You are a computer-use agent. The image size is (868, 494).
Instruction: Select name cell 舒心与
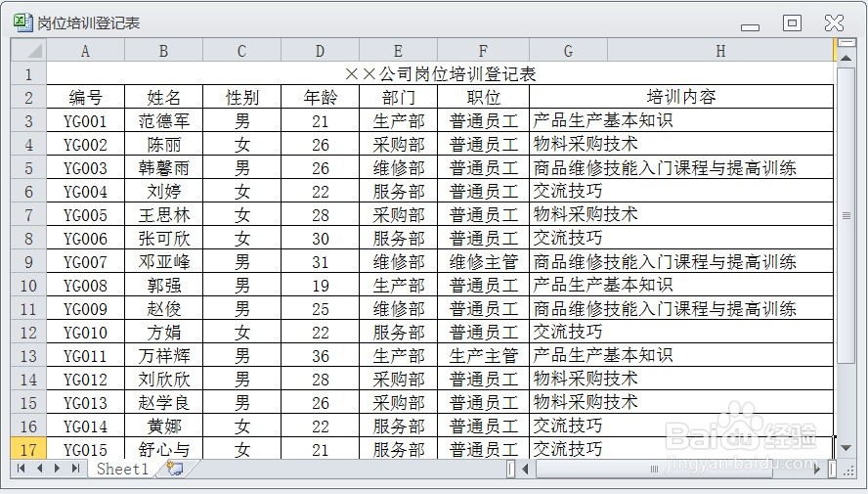pos(164,448)
